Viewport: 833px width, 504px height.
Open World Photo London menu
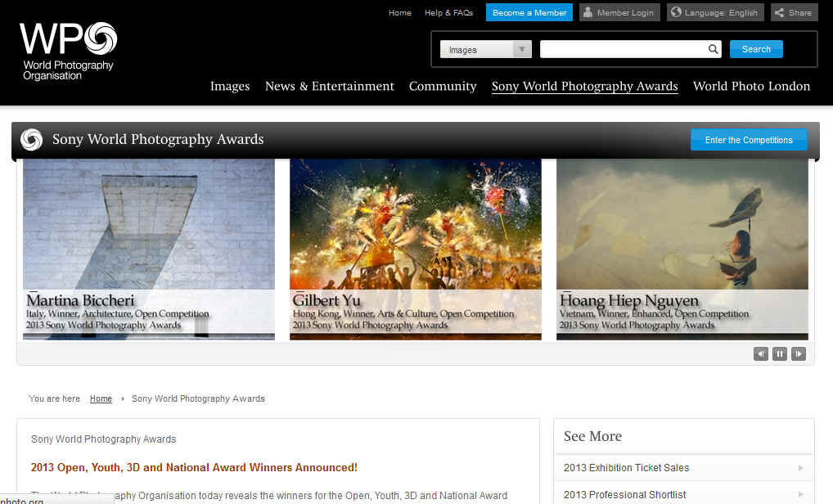pyautogui.click(x=751, y=86)
